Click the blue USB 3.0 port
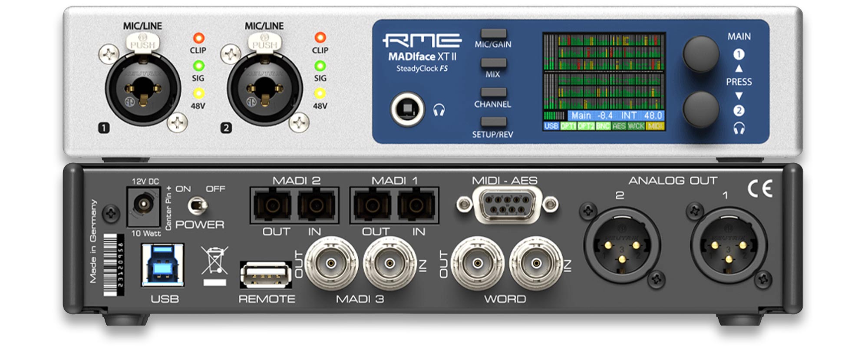The height and width of the screenshot is (357, 868). pos(163,265)
